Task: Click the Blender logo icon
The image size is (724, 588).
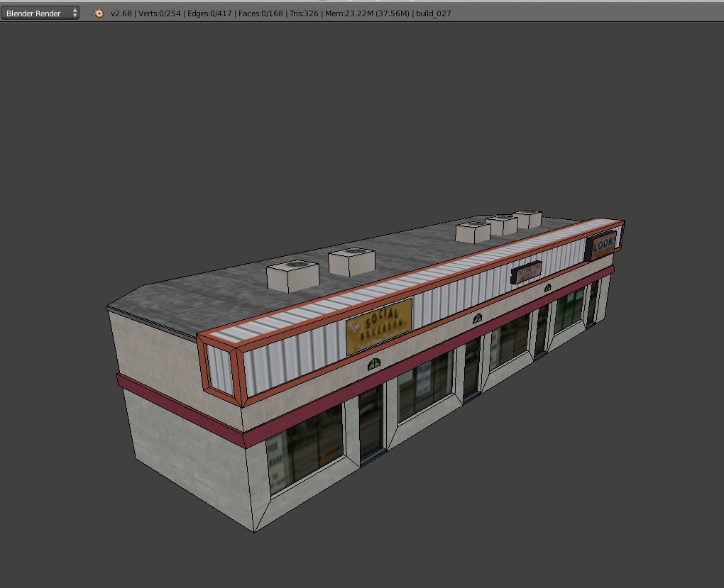Action: pos(98,13)
